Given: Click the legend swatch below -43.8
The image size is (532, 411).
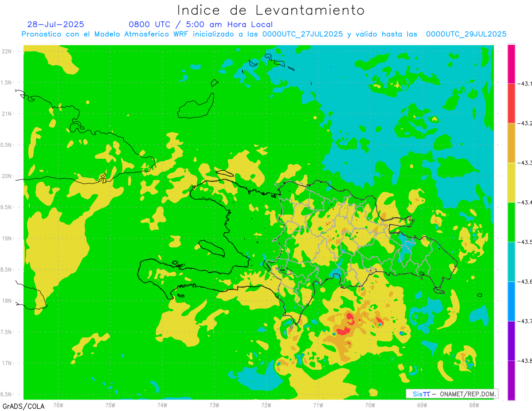Looking at the screenshot, I should tap(511, 380).
